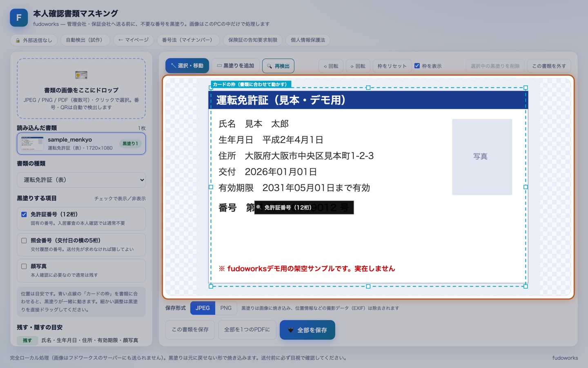
Task: Click the 写真 placeholder on card
Action: pos(482,157)
